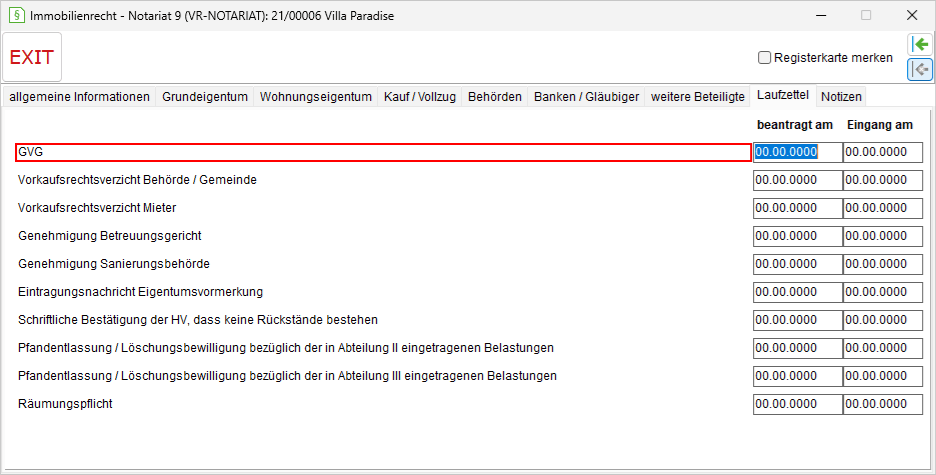Click the paragraph-sign app icon in the title bar
Image resolution: width=936 pixels, height=475 pixels.
[16, 16]
